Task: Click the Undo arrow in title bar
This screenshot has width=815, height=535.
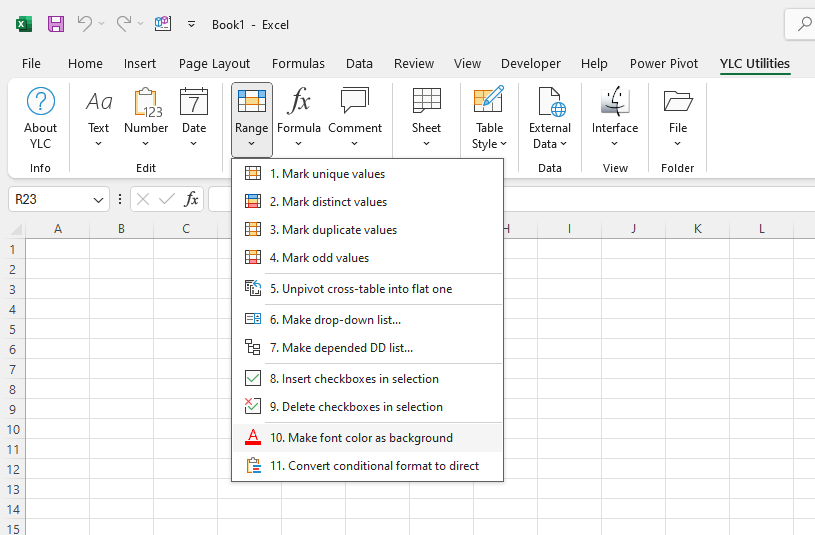Action: (x=85, y=24)
